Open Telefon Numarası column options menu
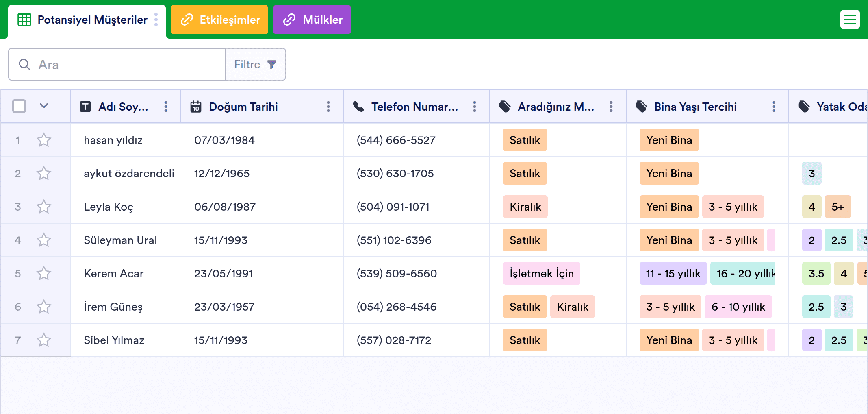This screenshot has width=868, height=414. click(475, 107)
